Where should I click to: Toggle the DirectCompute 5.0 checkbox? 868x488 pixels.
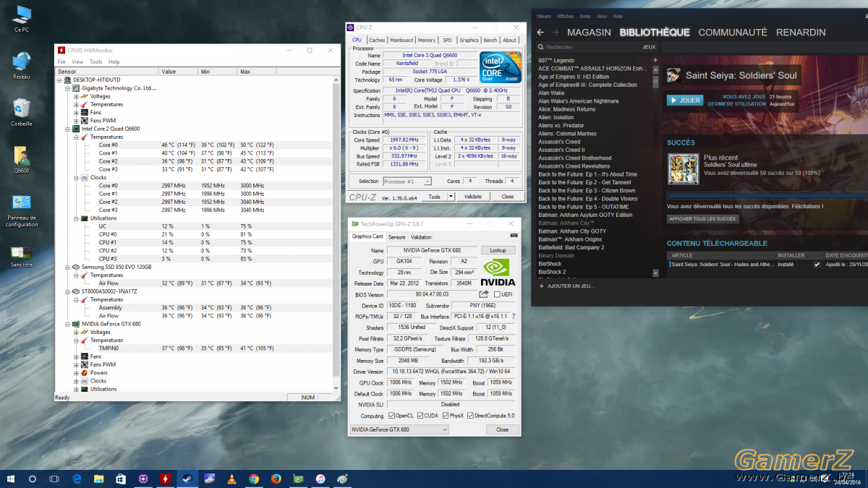pyautogui.click(x=469, y=416)
